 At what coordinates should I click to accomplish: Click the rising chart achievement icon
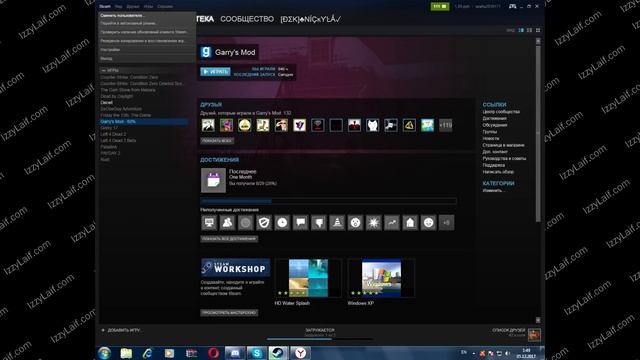(392, 223)
